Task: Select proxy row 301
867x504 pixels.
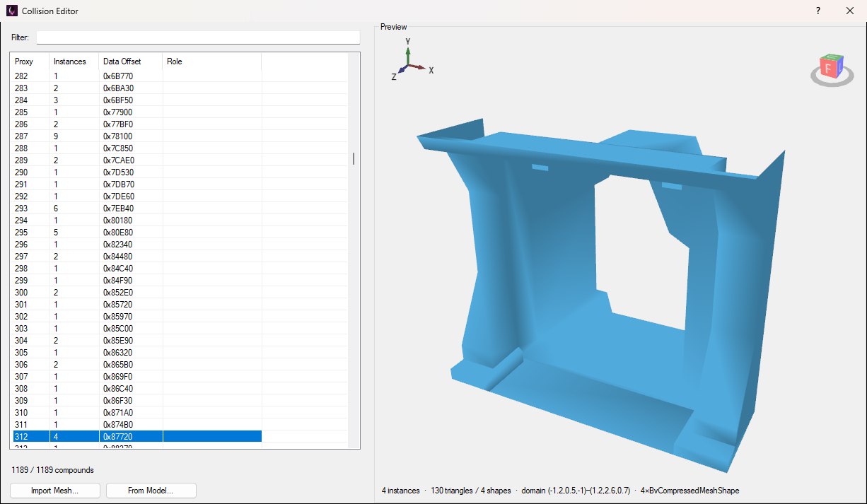Action: coord(137,304)
